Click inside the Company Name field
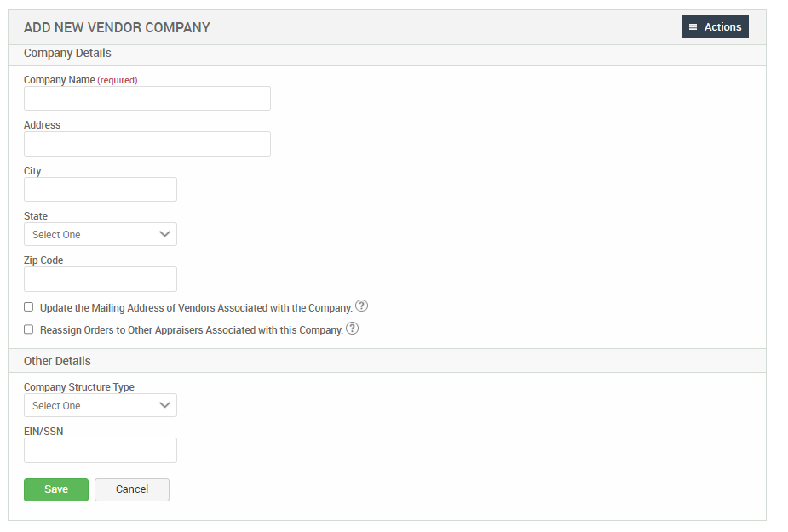Viewport: 788px width, 532px height. 147,98
